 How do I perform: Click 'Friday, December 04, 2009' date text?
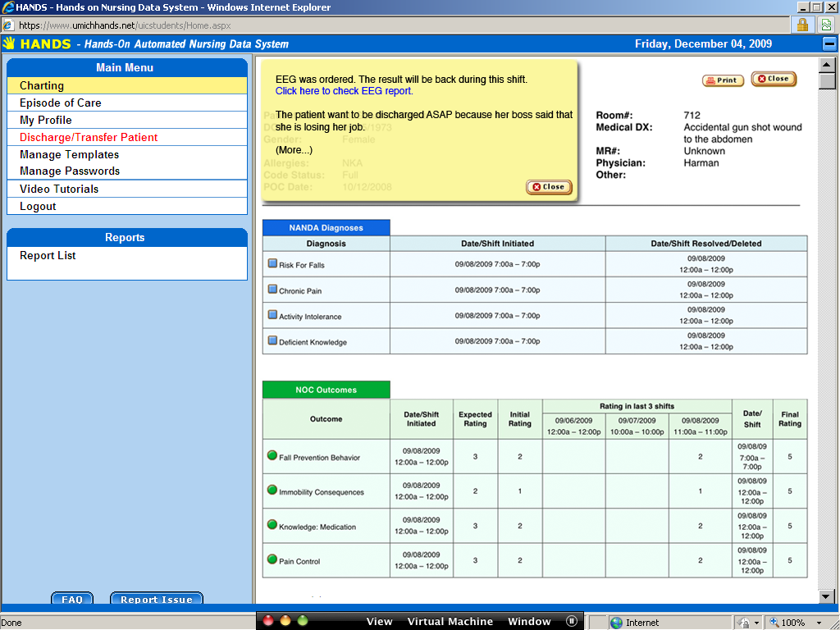coord(703,44)
